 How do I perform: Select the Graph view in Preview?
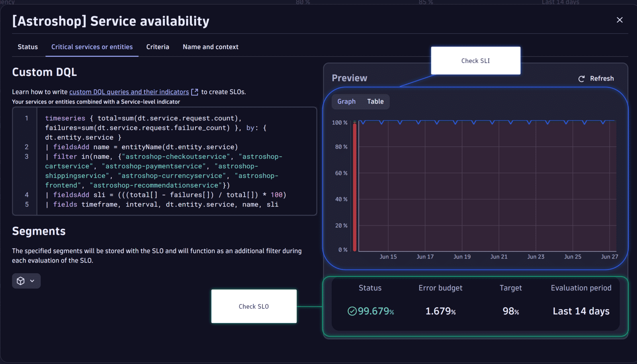(x=346, y=101)
